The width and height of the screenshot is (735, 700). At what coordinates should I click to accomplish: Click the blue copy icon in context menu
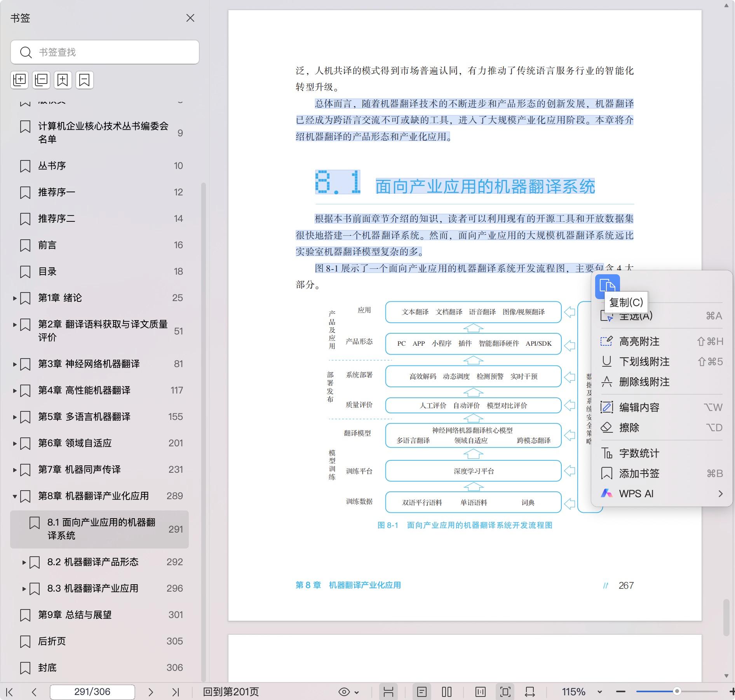607,286
